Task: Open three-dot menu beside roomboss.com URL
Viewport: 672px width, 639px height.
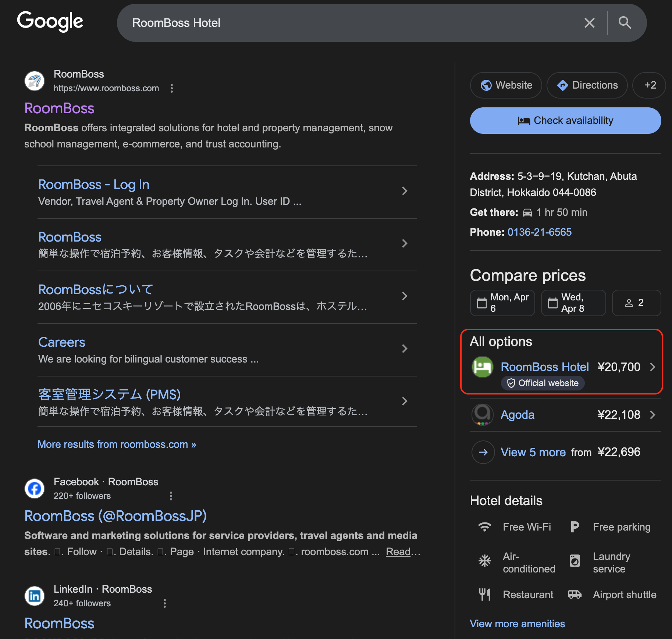Action: pyautogui.click(x=171, y=88)
